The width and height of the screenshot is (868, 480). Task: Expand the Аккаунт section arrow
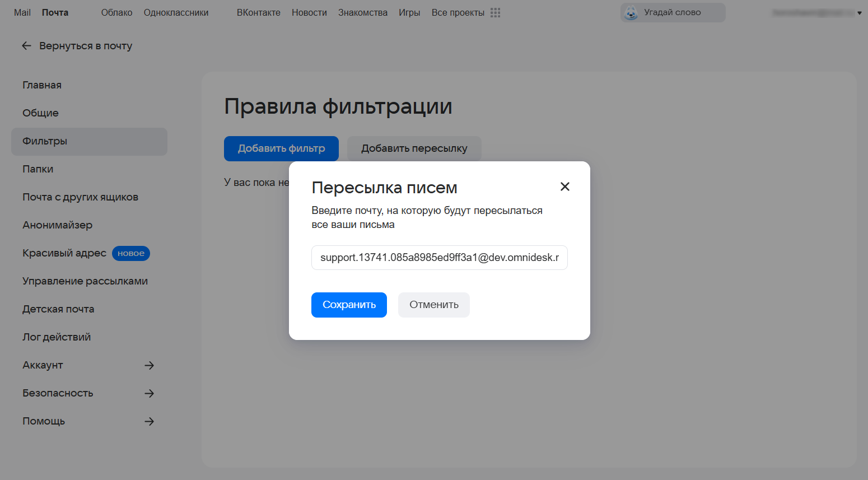[x=149, y=365]
